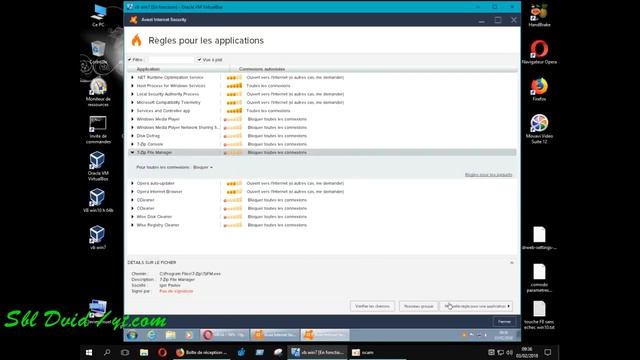Open Windows 10 taskbar search
Screen dimensions: 640x360
pos(107,352)
